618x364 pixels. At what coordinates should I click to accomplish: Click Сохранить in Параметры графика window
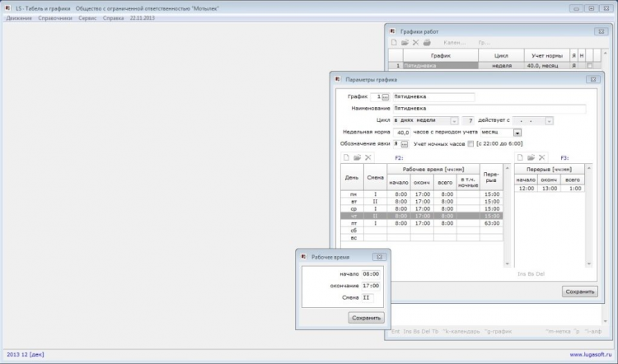pos(580,292)
